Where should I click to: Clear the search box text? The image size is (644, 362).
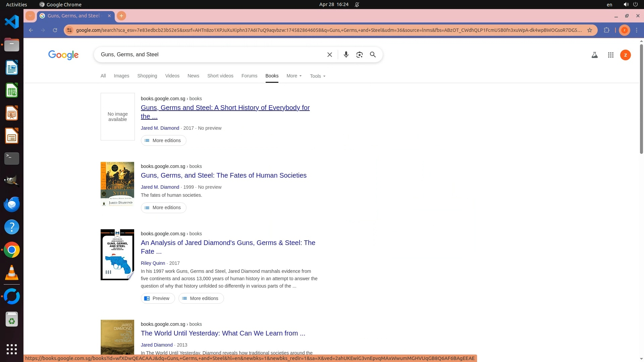[x=329, y=55]
